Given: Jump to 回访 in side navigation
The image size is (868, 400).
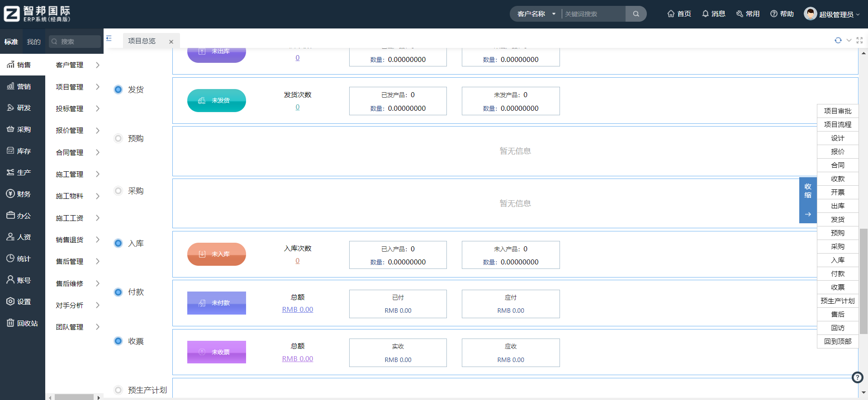Looking at the screenshot, I should click(x=838, y=328).
